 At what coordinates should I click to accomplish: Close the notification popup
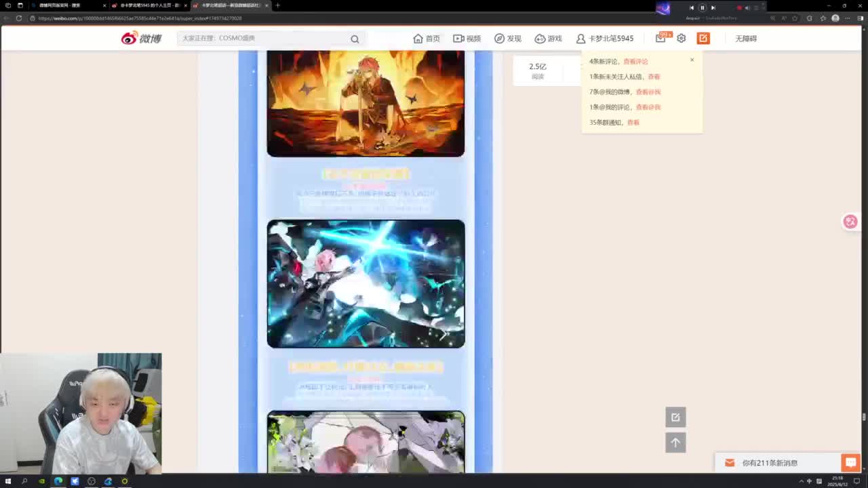[692, 60]
